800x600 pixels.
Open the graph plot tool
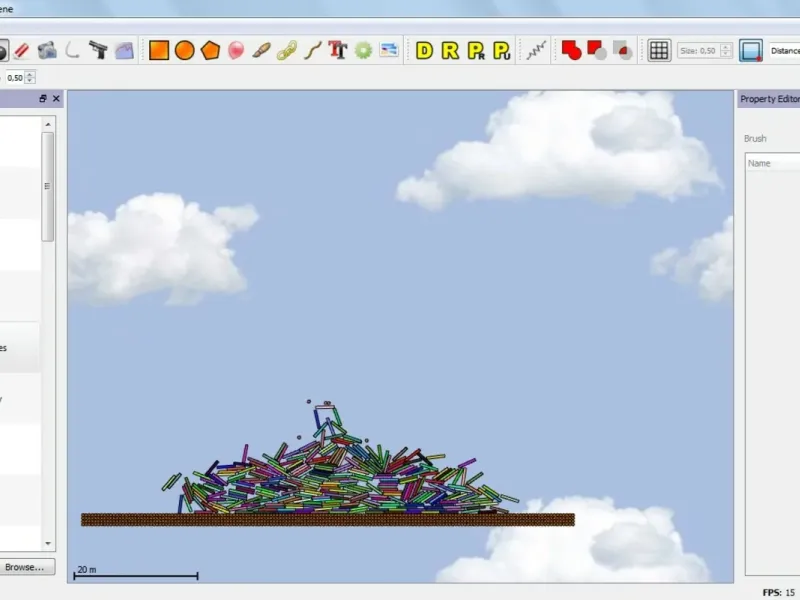click(124, 51)
